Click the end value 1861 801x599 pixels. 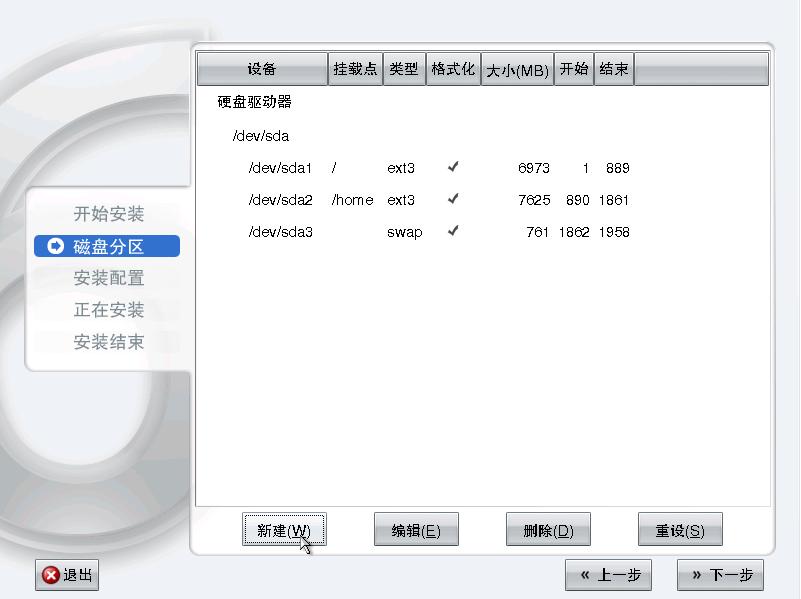614,200
